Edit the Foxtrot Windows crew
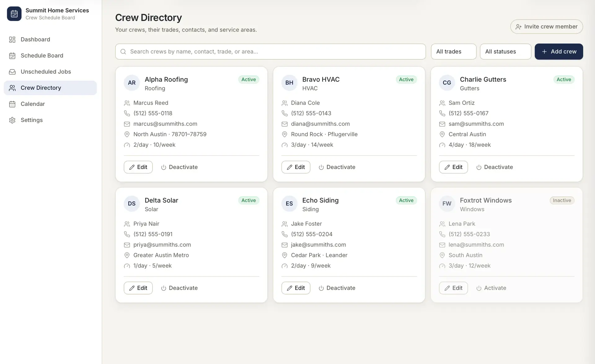 [453, 288]
